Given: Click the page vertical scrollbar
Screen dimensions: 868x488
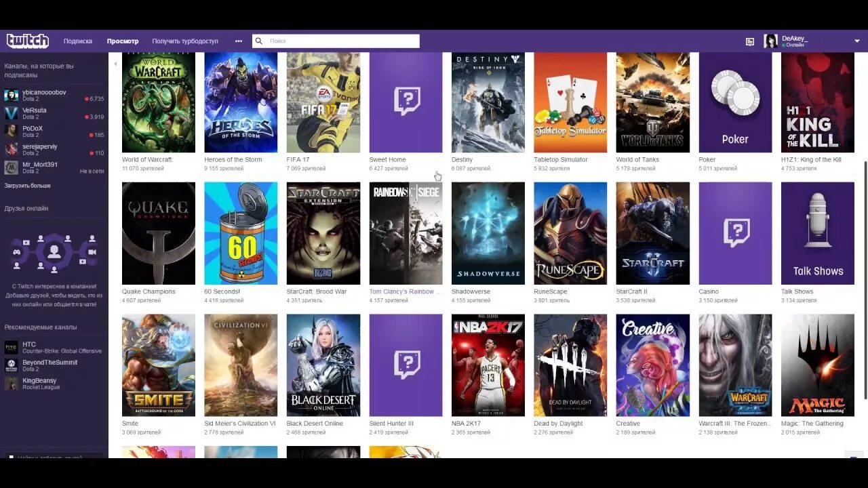Looking at the screenshot, I should tap(865, 280).
